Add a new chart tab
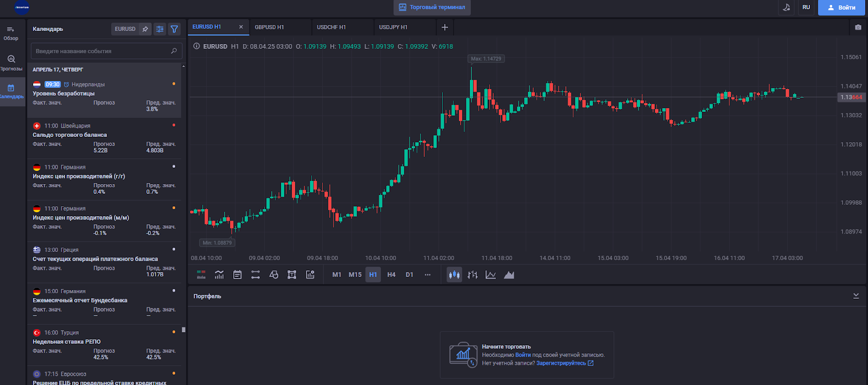 pyautogui.click(x=445, y=27)
